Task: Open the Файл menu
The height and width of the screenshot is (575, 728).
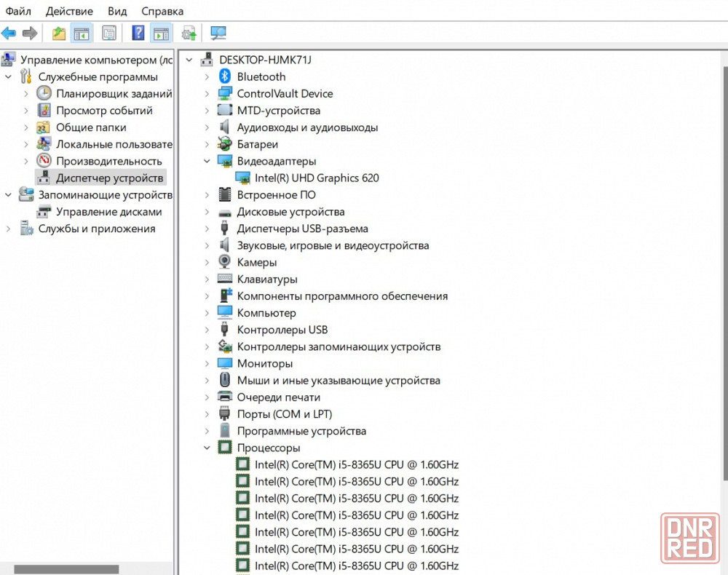Action: tap(18, 11)
